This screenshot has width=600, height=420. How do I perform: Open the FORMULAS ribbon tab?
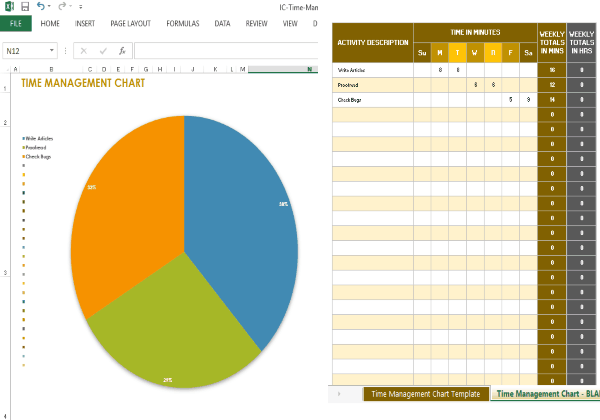point(183,23)
